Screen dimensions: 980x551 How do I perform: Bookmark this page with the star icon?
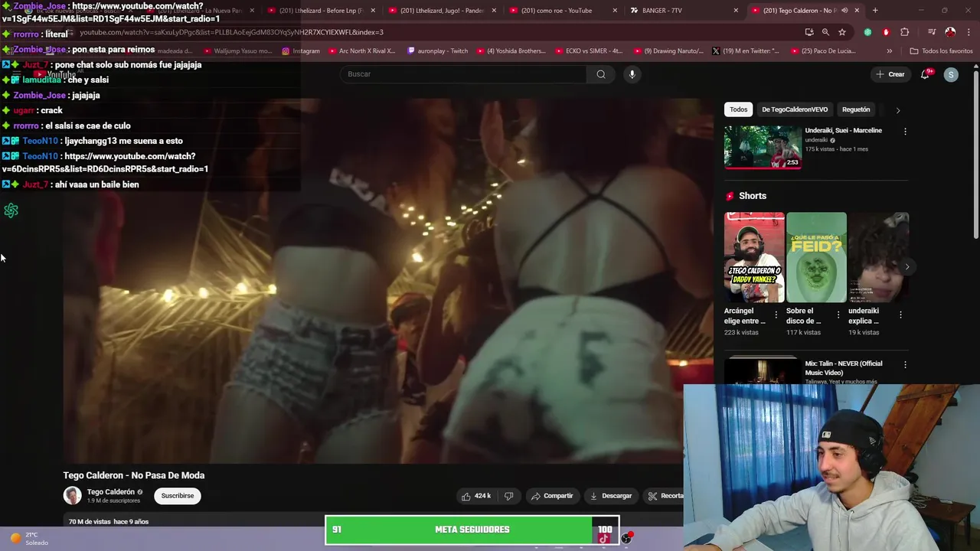coord(842,32)
